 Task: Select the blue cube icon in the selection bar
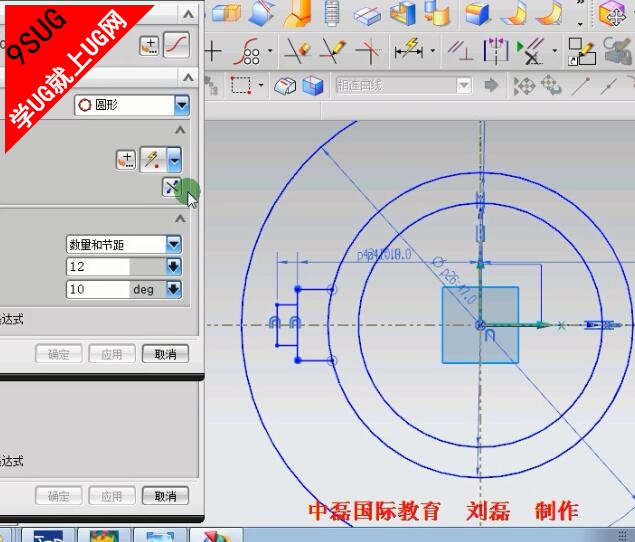pyautogui.click(x=313, y=86)
